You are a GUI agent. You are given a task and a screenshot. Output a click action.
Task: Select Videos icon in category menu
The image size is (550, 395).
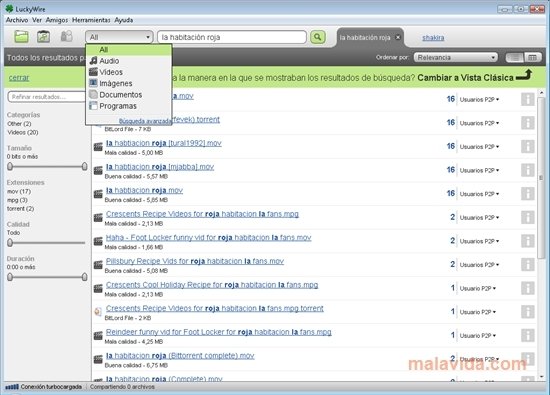coord(93,72)
